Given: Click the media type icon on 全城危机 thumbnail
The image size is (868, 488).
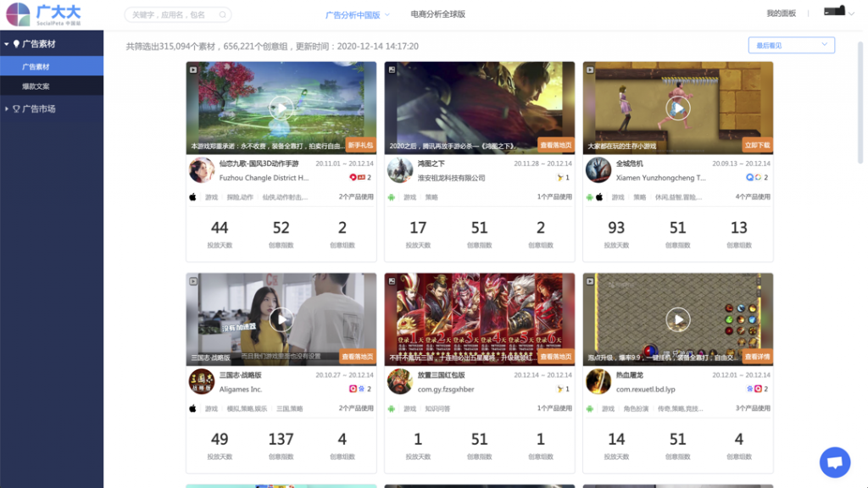Looking at the screenshot, I should [x=590, y=69].
